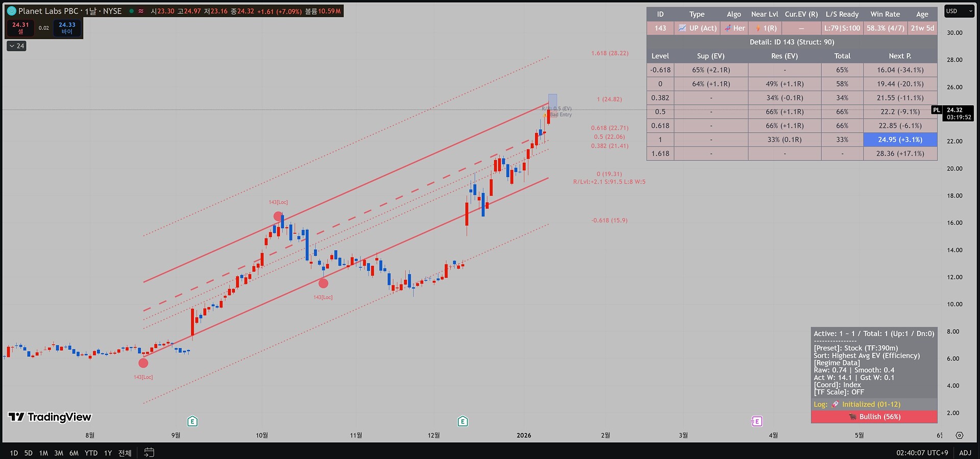Click the red pivot circle at late October low
The width and height of the screenshot is (980, 459).
click(323, 283)
